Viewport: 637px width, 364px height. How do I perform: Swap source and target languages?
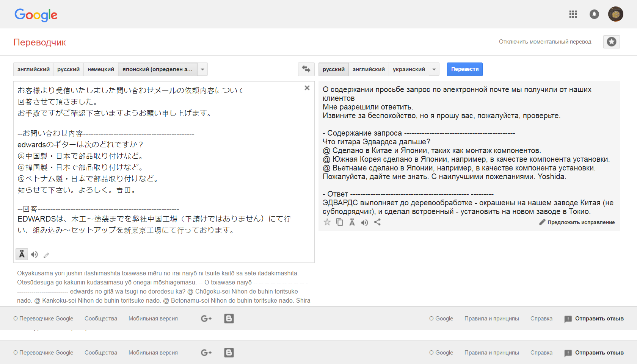coord(306,69)
